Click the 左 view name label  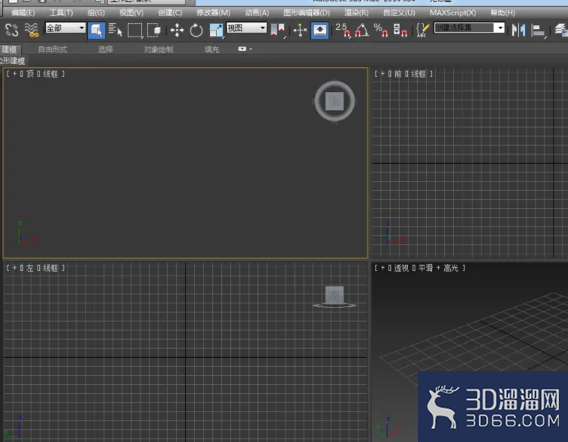(30, 268)
